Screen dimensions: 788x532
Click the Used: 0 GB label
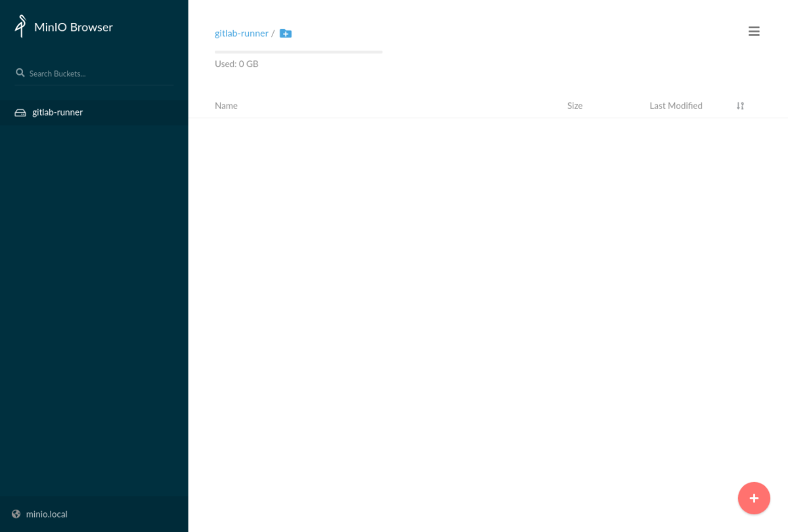click(236, 64)
